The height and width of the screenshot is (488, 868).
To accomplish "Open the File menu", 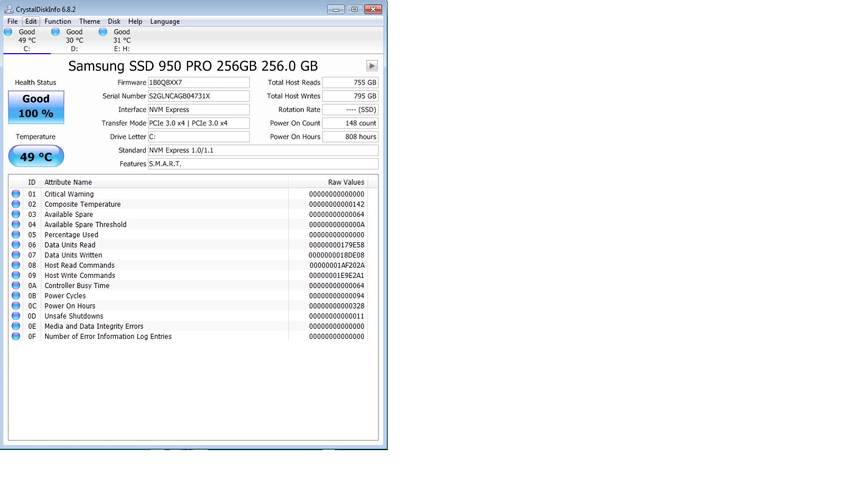I will [x=12, y=21].
